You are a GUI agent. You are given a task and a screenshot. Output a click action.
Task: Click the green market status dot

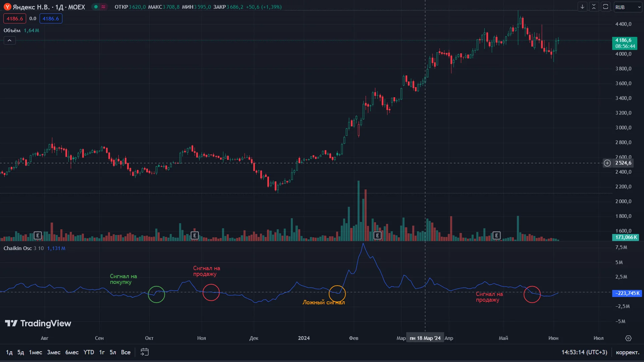click(96, 7)
